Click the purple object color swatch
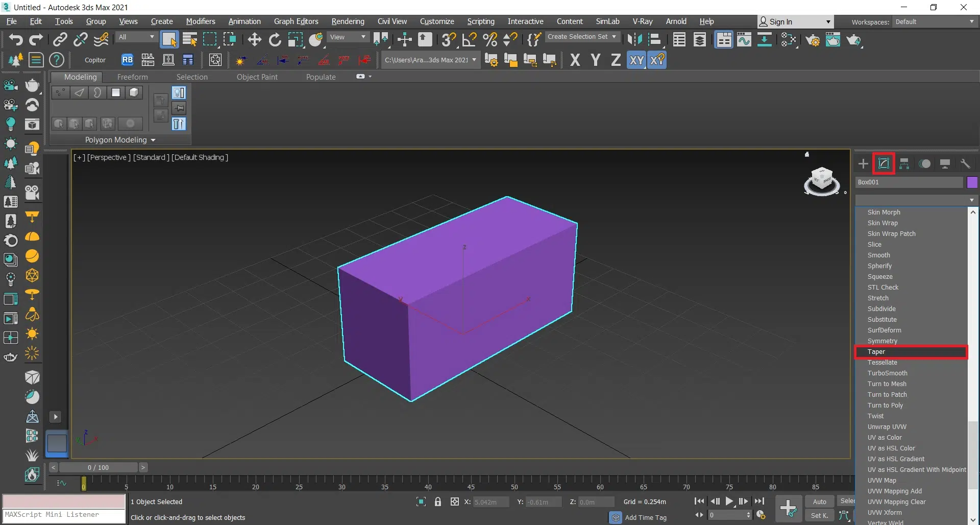 (972, 182)
